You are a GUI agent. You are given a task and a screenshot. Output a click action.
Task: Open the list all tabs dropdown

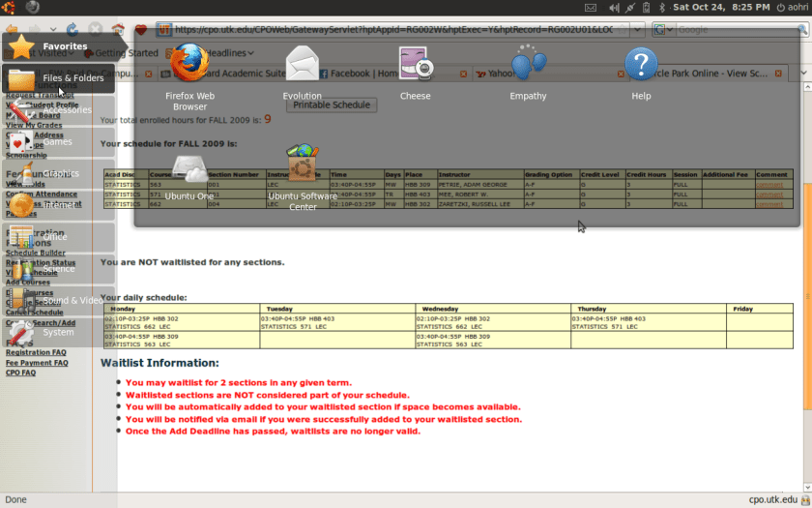pos(803,74)
